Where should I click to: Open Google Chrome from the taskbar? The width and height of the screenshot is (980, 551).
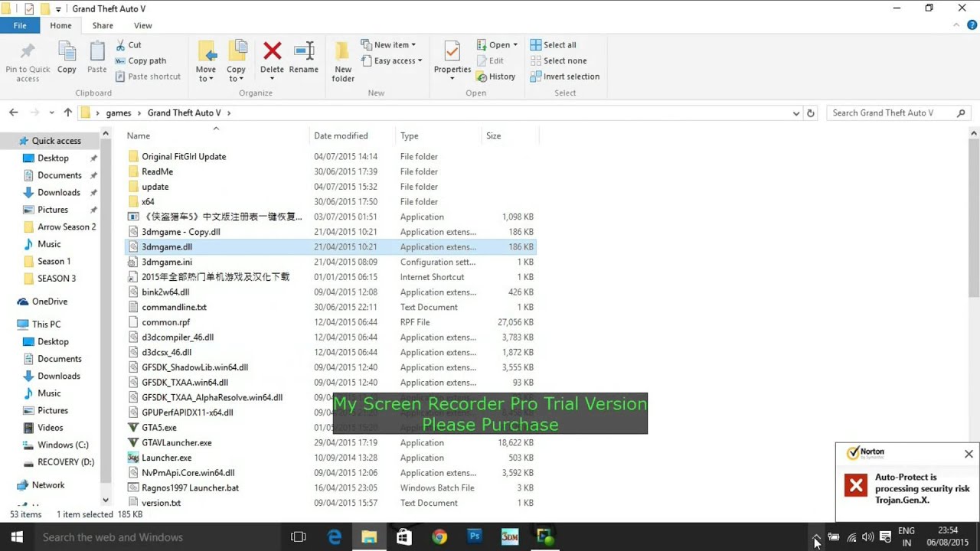tap(439, 537)
